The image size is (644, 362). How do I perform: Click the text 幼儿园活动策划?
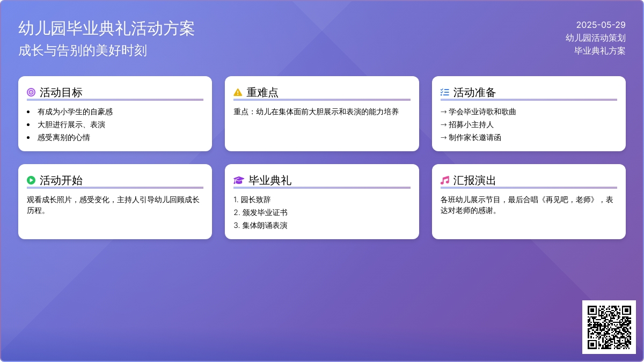(x=596, y=38)
